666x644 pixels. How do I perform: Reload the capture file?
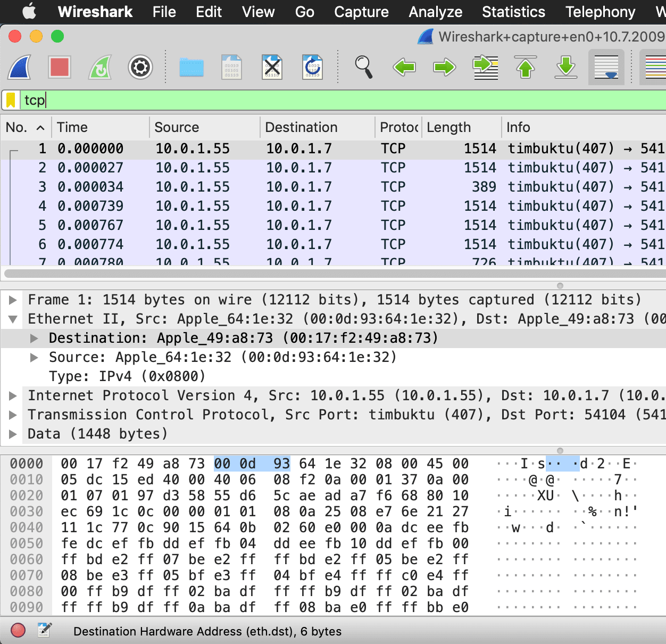pos(312,67)
